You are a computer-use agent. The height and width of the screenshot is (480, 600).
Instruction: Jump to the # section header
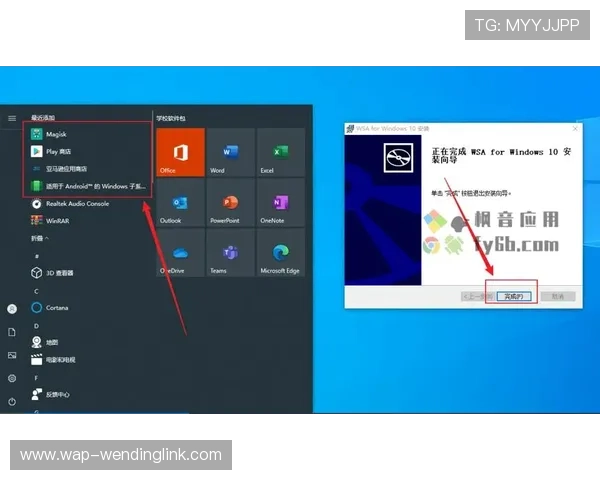pos(37,256)
